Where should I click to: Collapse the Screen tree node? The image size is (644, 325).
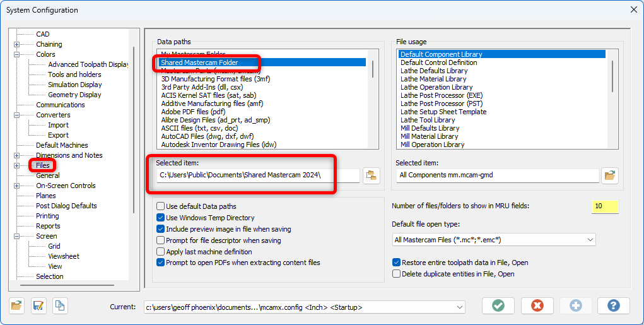[16, 236]
